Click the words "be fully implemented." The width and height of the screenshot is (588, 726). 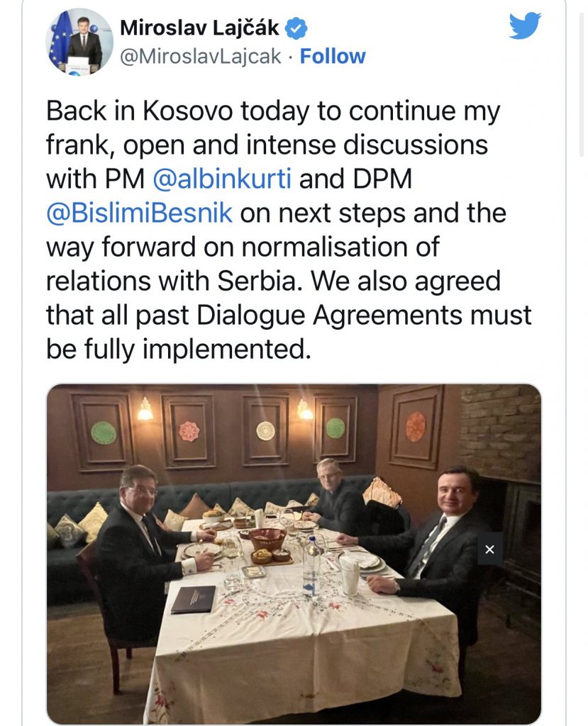[179, 350]
